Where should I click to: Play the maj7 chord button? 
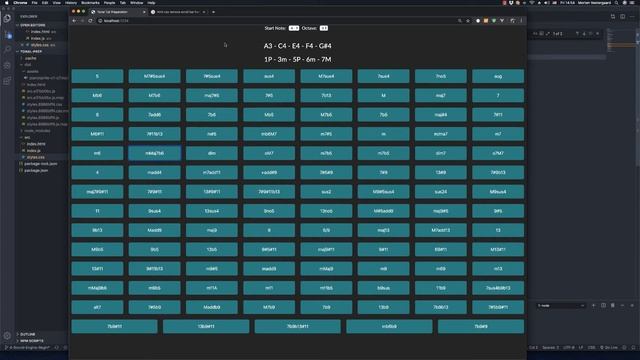(x=441, y=96)
